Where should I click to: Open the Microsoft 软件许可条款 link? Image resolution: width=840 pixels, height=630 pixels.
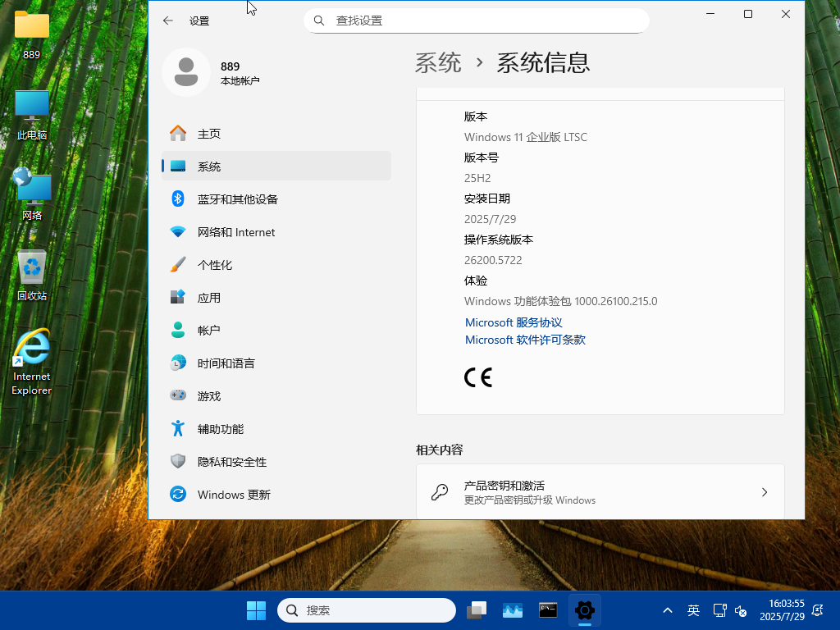(x=525, y=340)
